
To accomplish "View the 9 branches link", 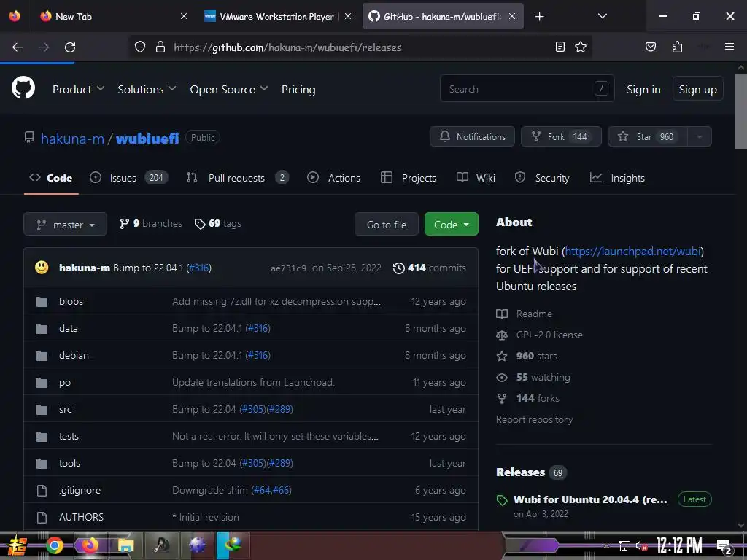I will pyautogui.click(x=151, y=223).
